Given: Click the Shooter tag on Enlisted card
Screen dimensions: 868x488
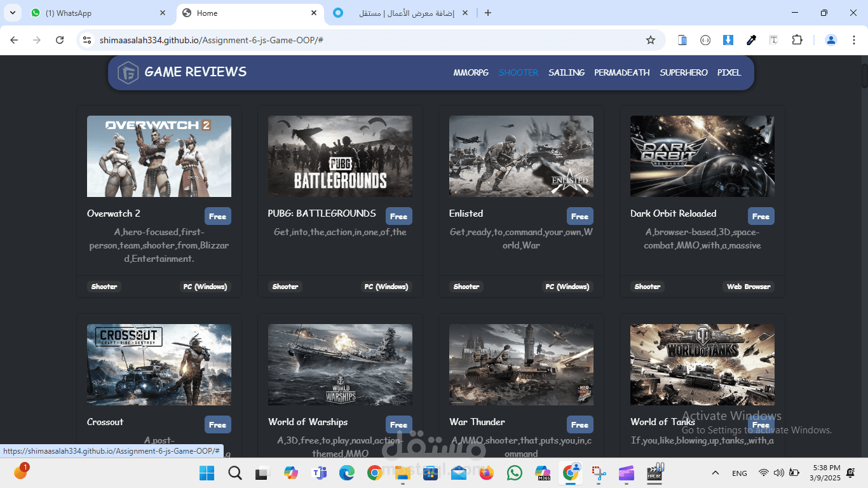Looking at the screenshot, I should (466, 287).
